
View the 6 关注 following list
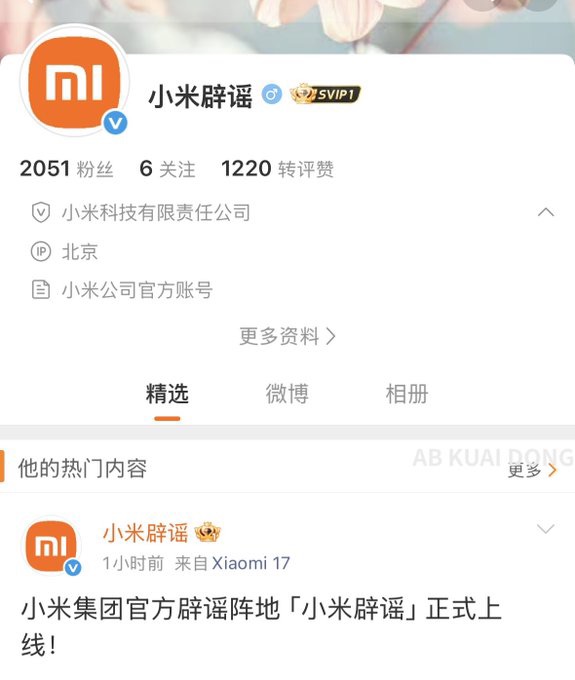[x=167, y=169]
